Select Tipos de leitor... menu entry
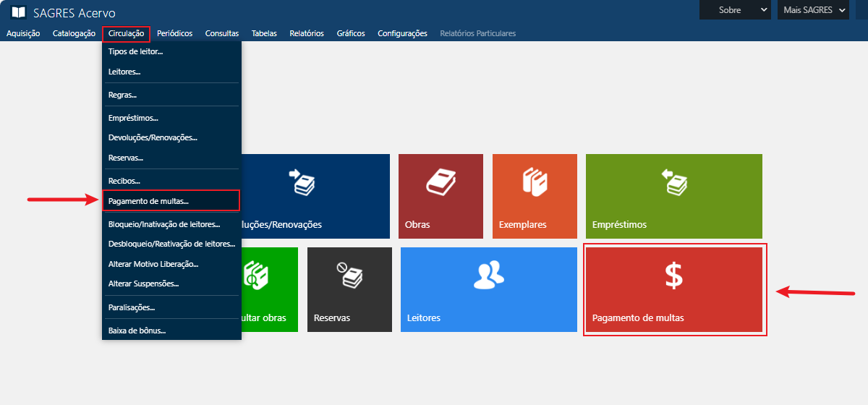The width and height of the screenshot is (868, 405). click(x=135, y=52)
